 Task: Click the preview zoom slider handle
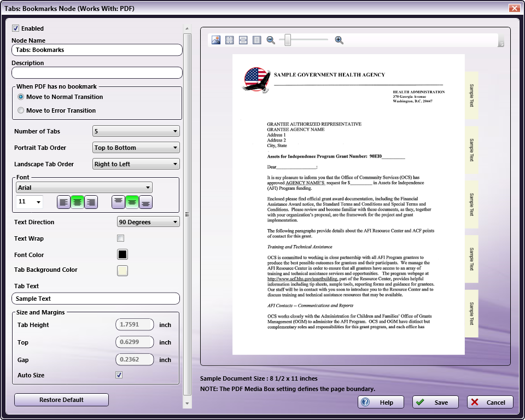[x=288, y=40]
